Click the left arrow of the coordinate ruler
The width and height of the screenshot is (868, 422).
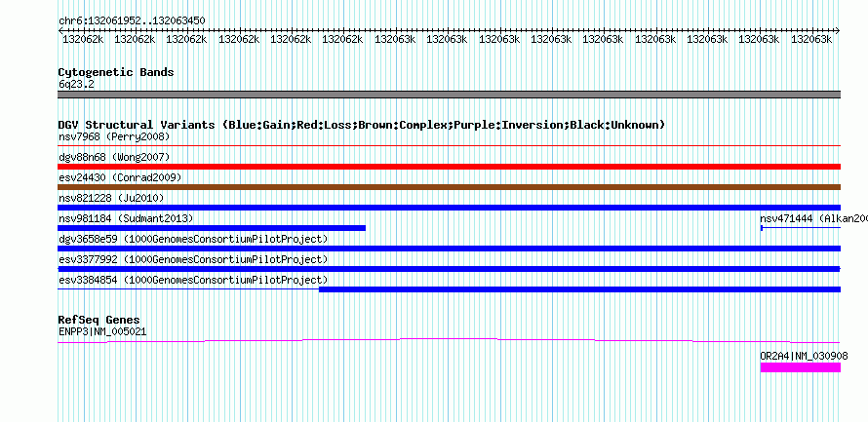click(x=60, y=30)
